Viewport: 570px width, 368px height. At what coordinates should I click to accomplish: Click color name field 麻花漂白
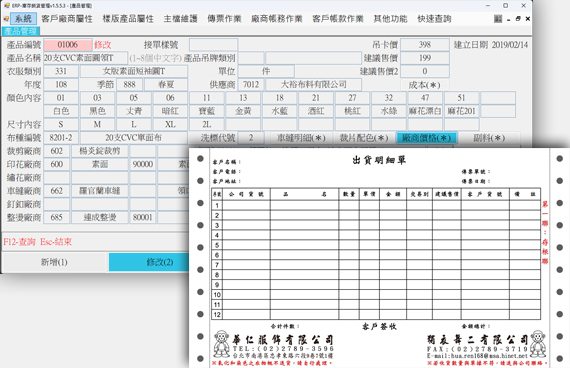point(425,111)
